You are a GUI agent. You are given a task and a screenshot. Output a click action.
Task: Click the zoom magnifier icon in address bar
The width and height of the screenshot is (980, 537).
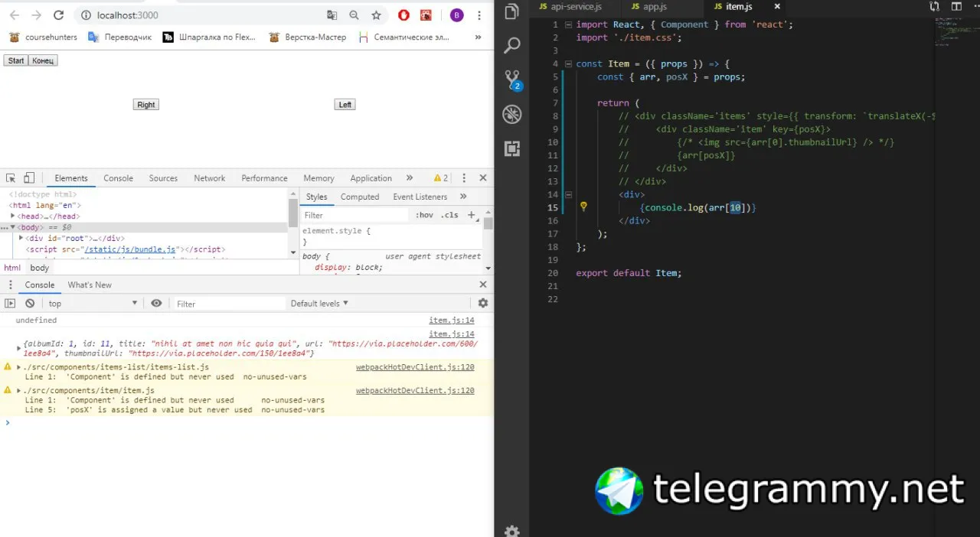click(354, 15)
